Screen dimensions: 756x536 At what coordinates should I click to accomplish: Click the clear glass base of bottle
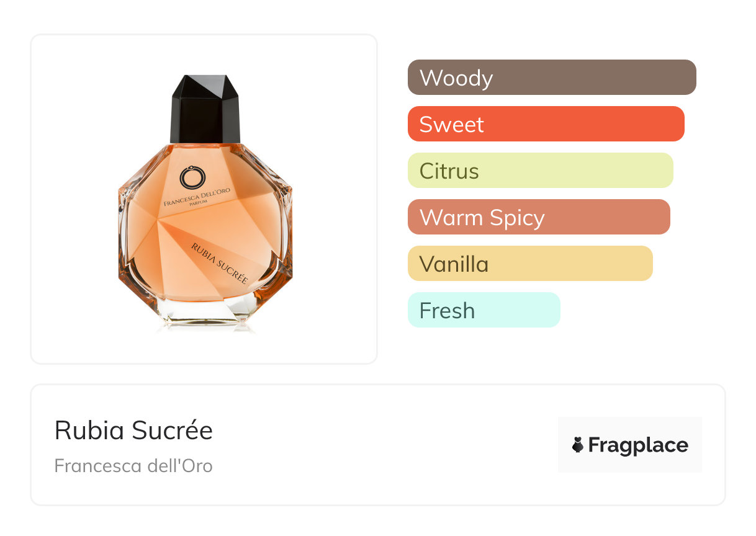[x=205, y=313]
